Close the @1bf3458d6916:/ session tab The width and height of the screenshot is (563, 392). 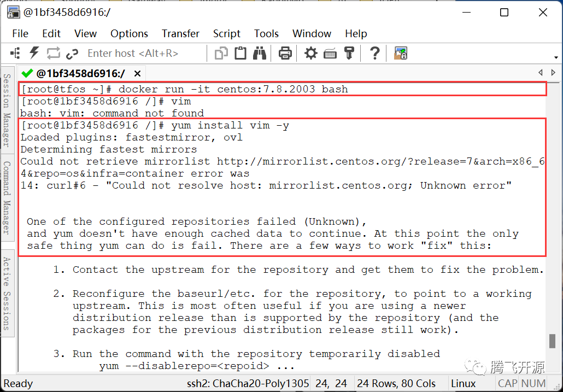coord(137,74)
